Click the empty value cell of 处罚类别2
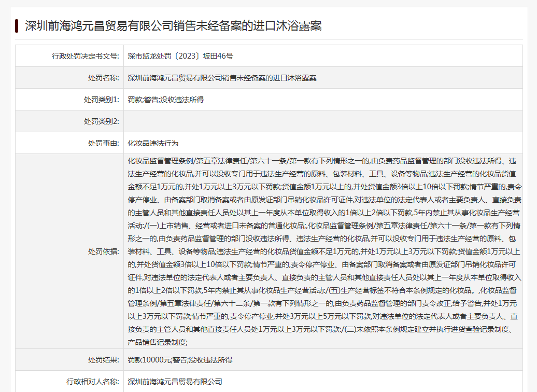Image resolution: width=537 pixels, height=392 pixels. [321, 121]
